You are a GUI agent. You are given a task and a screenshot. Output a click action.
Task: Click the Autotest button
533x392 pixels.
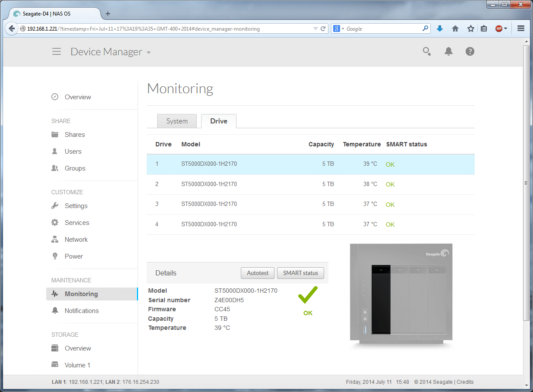[258, 273]
